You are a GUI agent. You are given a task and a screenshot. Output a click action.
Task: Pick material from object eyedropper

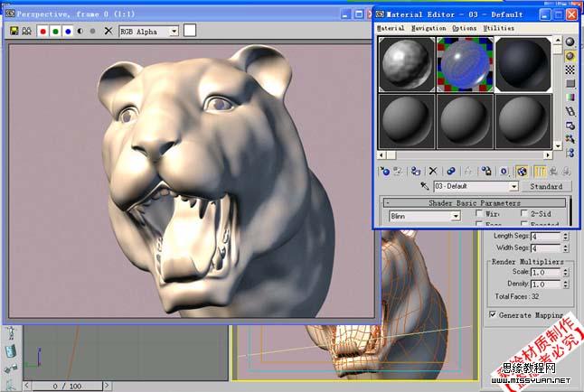pos(425,186)
